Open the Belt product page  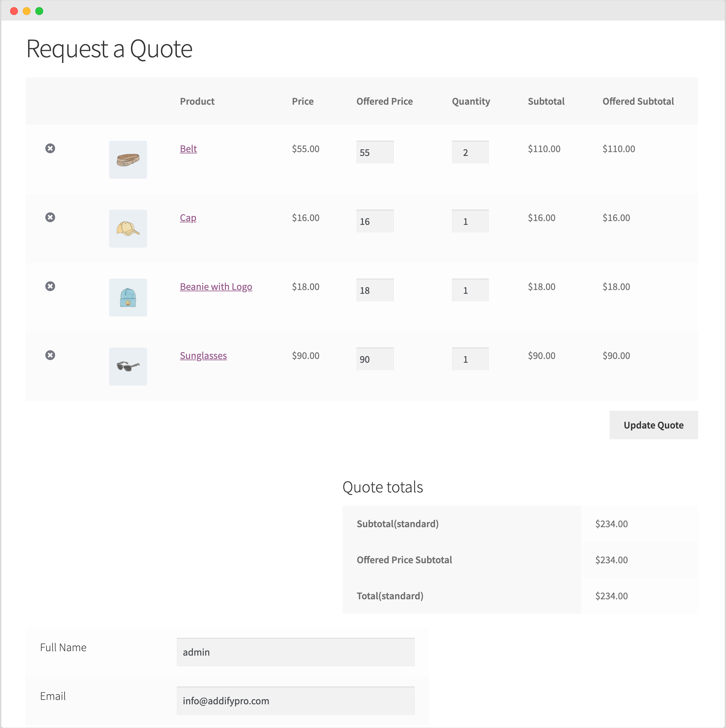188,148
